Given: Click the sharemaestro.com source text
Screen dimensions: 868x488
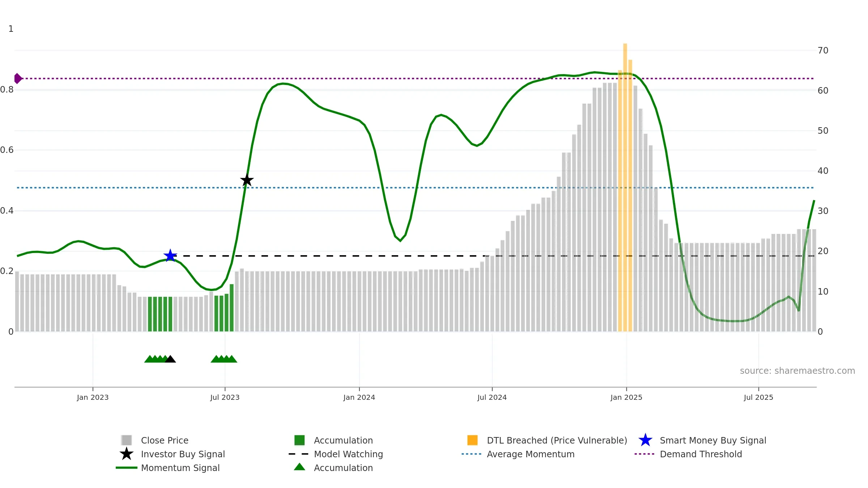Looking at the screenshot, I should 797,371.
